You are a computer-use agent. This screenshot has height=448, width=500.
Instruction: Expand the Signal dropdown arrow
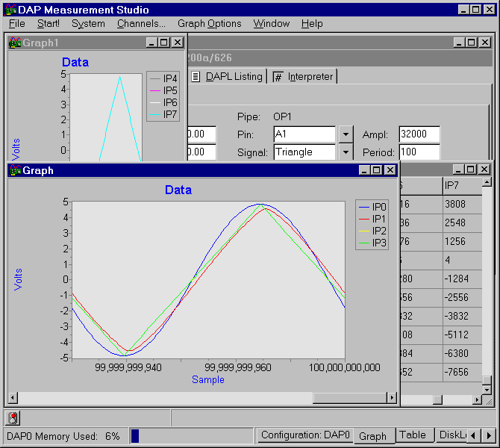point(345,152)
